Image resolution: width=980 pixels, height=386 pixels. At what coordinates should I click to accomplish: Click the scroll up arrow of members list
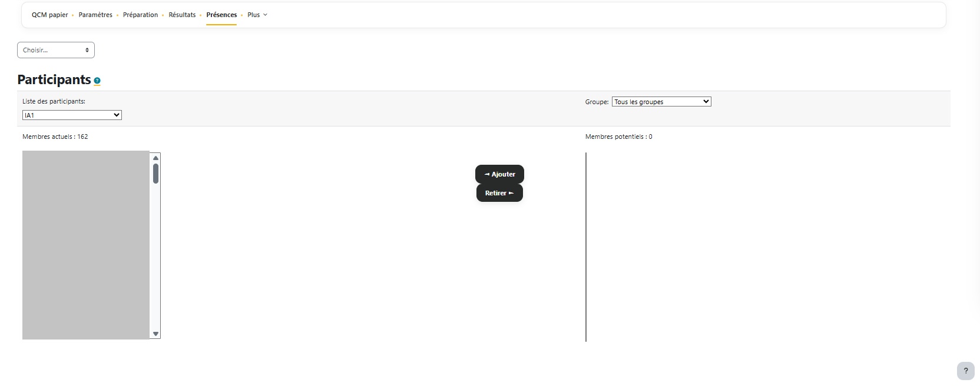click(155, 158)
